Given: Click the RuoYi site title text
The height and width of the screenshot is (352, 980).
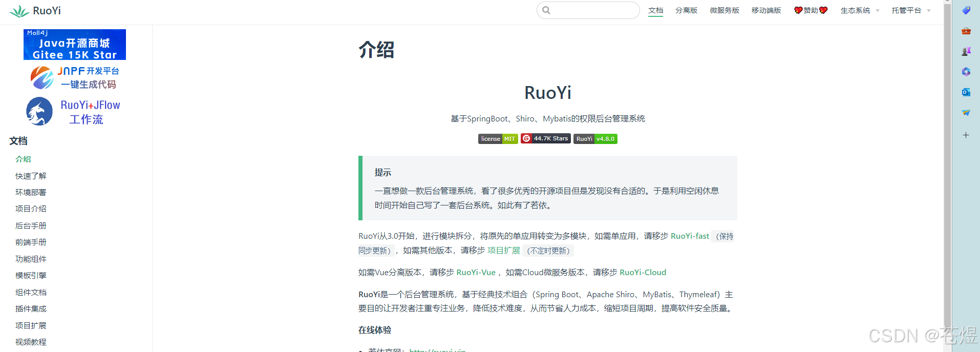Looking at the screenshot, I should tap(47, 11).
